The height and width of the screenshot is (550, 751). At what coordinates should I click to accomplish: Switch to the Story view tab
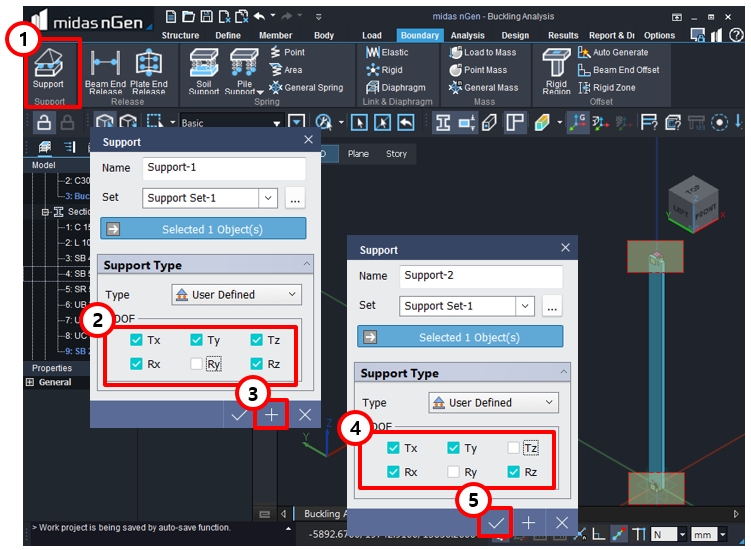(x=396, y=154)
